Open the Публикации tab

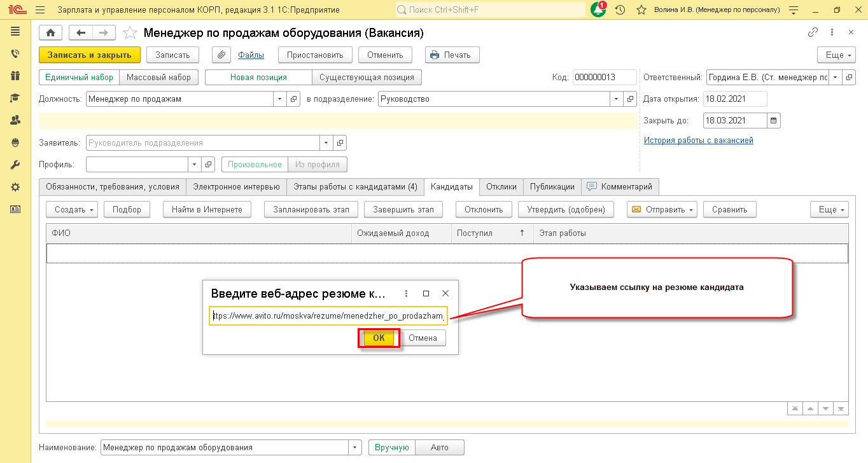click(552, 187)
